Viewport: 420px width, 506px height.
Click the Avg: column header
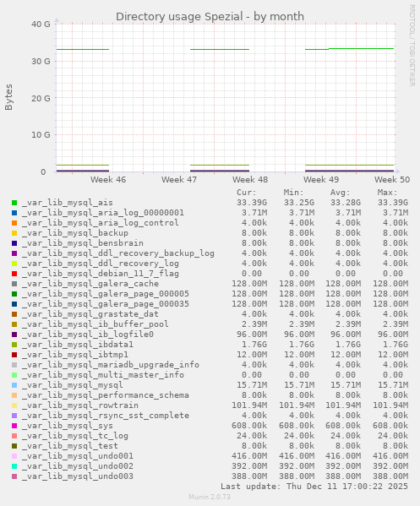click(x=341, y=193)
